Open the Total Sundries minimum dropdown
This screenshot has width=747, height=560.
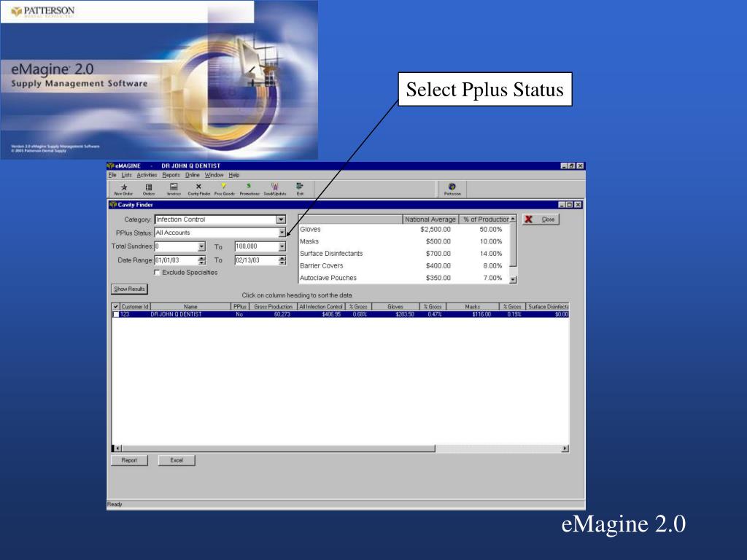201,246
